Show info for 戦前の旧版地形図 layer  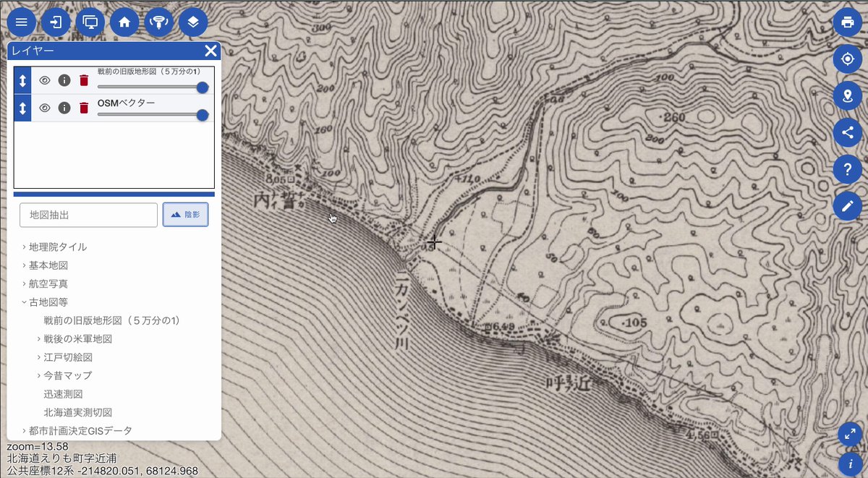pos(64,80)
